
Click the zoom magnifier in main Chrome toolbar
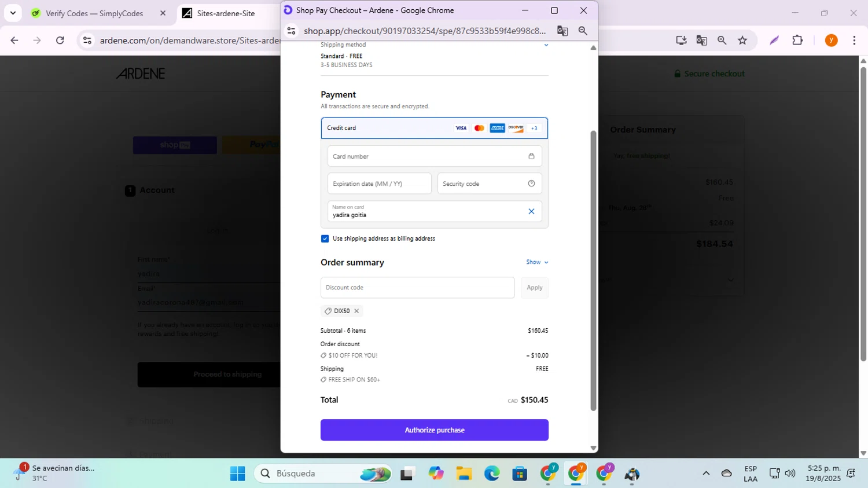coord(722,40)
